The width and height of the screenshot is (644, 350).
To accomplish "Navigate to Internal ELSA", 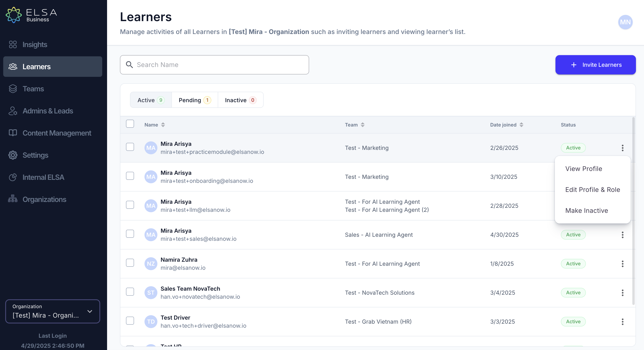I will pos(53,177).
